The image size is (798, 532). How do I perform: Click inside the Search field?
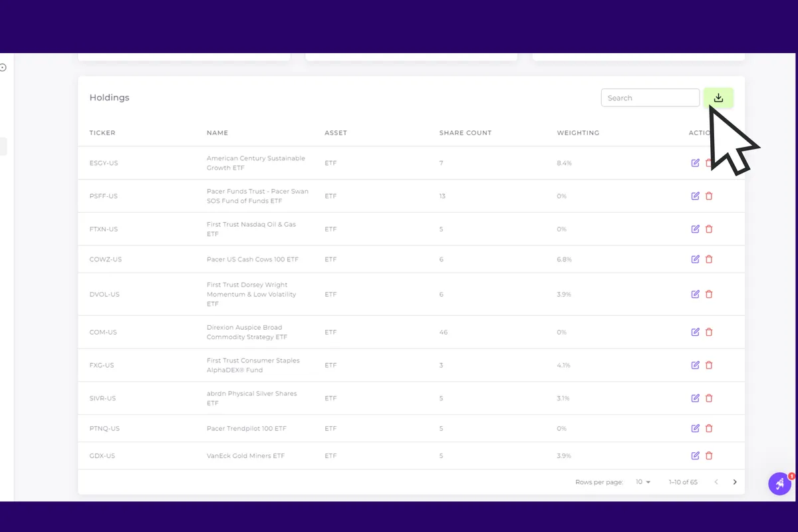click(650, 97)
